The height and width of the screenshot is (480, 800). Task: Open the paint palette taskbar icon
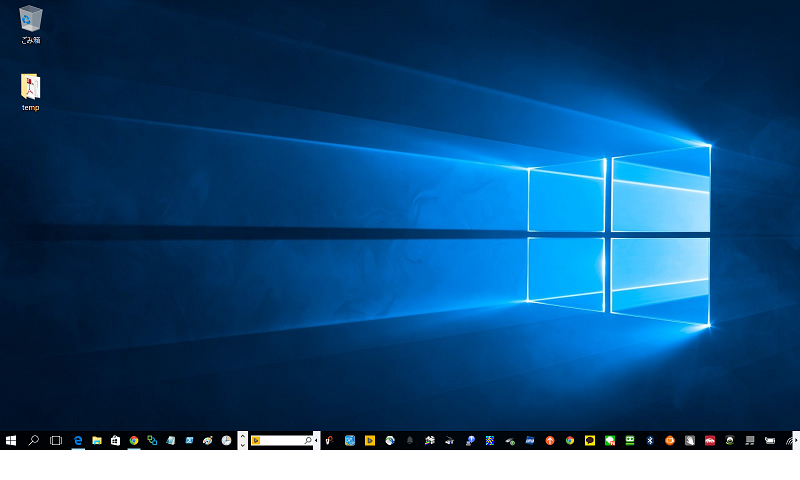[x=208, y=440]
